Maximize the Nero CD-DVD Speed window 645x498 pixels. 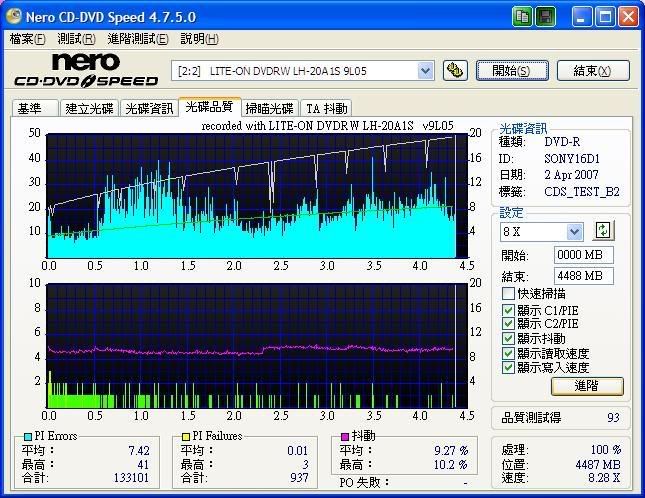[x=605, y=17]
